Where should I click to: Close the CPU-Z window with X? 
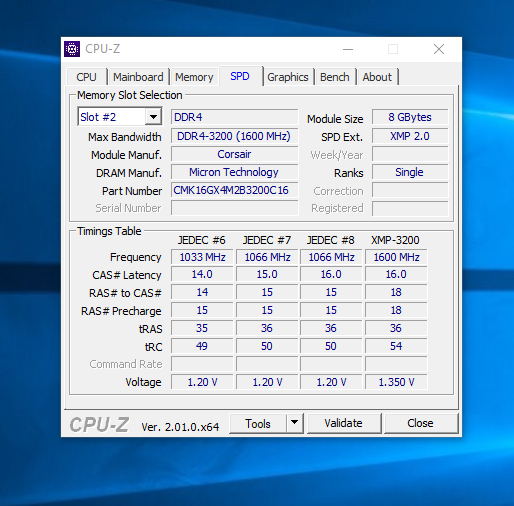point(439,49)
